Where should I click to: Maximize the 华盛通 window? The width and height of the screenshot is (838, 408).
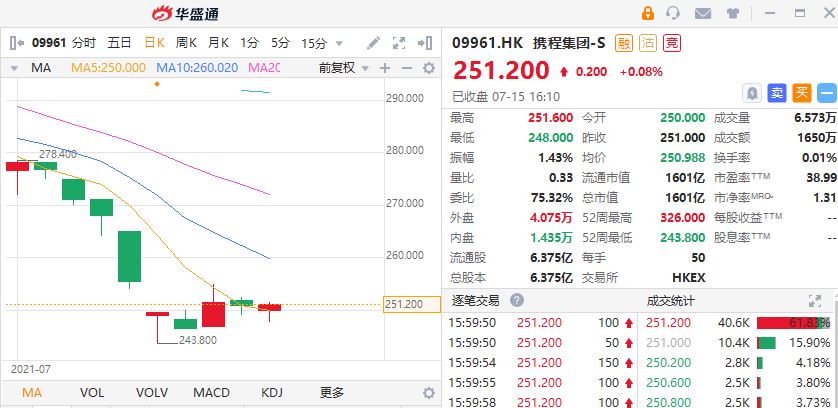click(800, 13)
